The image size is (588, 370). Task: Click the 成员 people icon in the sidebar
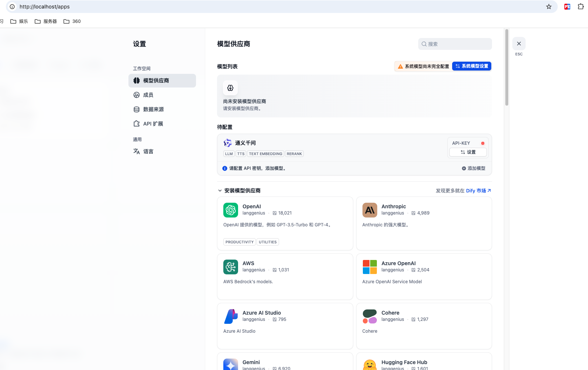137,95
